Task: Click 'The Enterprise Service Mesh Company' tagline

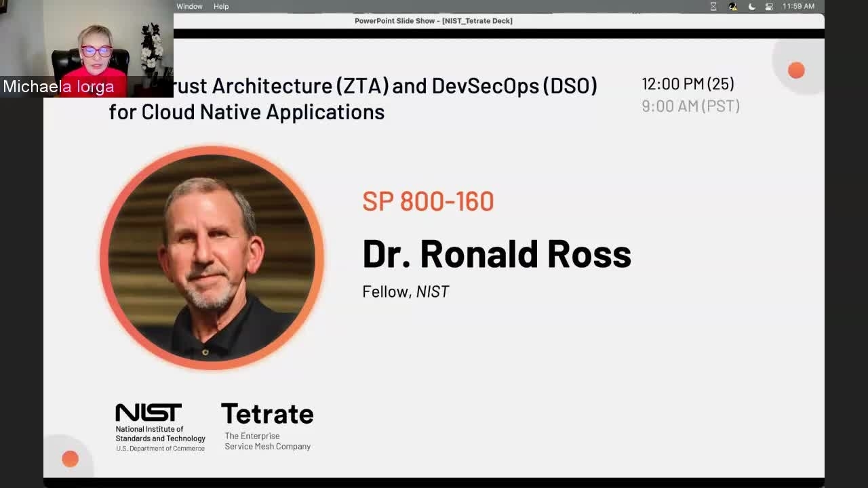Action: (x=268, y=441)
